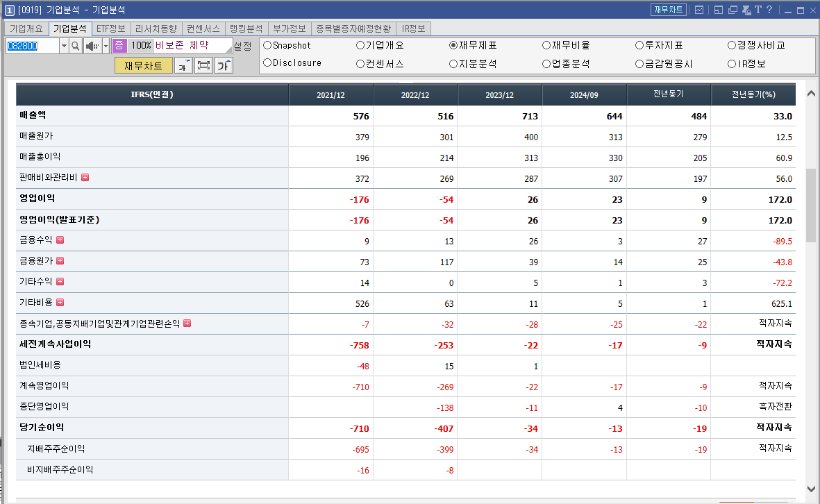Click the 2021/12 column header
The image size is (820, 504).
[x=330, y=95]
